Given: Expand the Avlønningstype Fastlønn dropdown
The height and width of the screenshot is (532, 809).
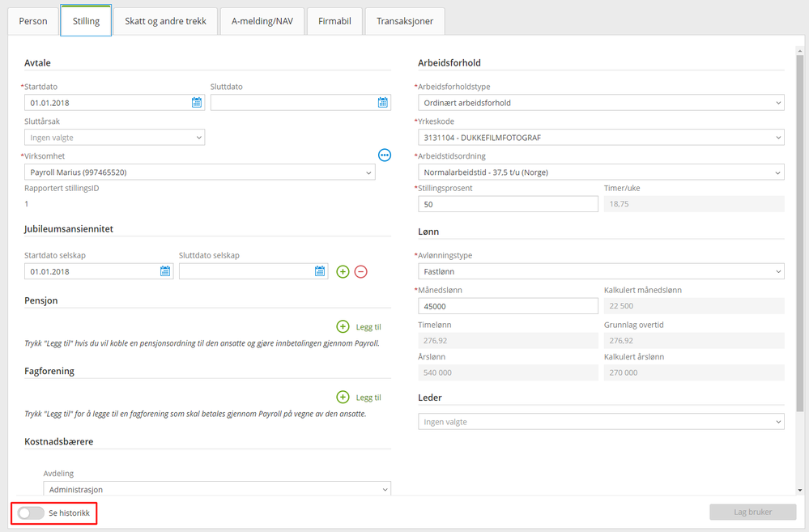Looking at the screenshot, I should point(601,271).
